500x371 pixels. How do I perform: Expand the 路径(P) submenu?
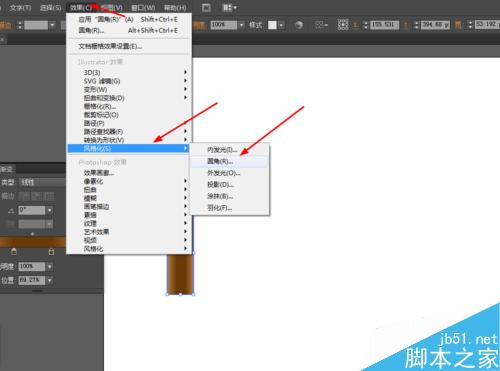click(x=129, y=123)
